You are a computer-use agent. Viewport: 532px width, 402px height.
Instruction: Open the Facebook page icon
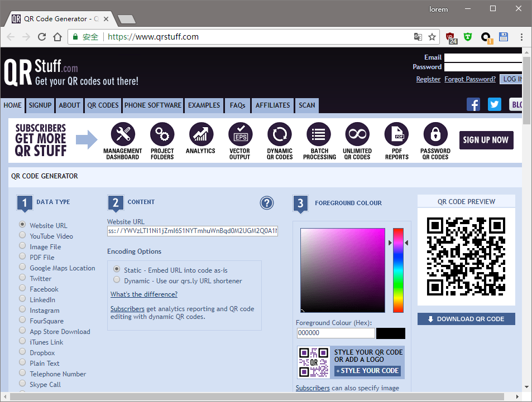tap(473, 104)
